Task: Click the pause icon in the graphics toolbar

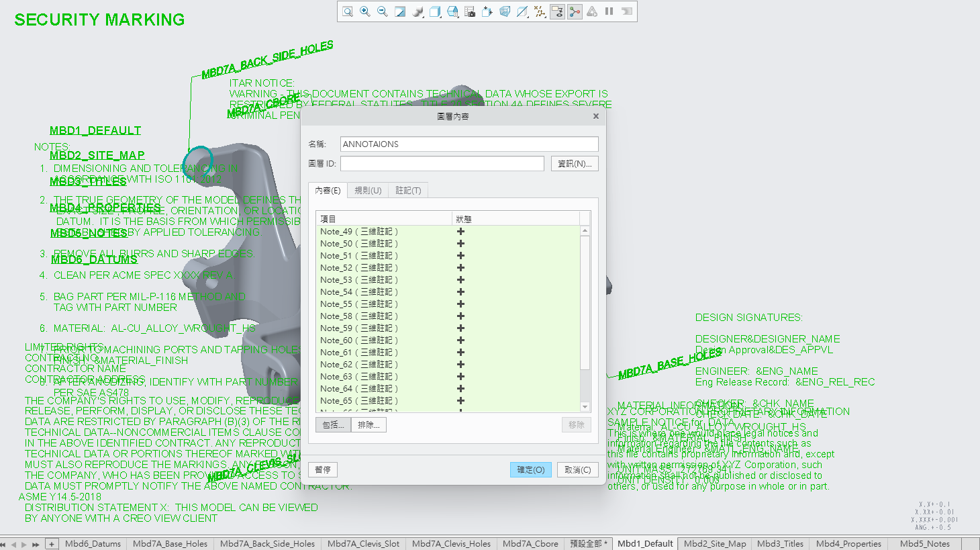Action: 609,11
